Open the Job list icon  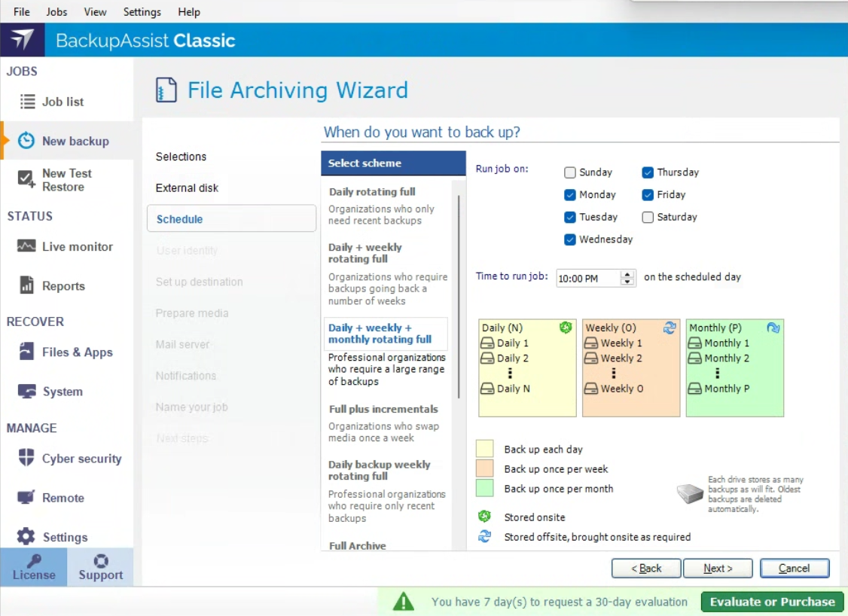[x=28, y=102]
